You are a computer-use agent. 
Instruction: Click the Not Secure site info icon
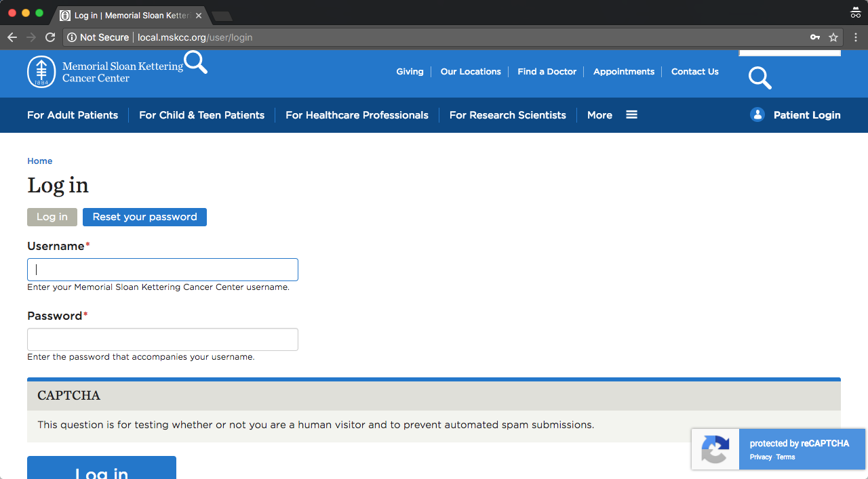[x=72, y=37]
